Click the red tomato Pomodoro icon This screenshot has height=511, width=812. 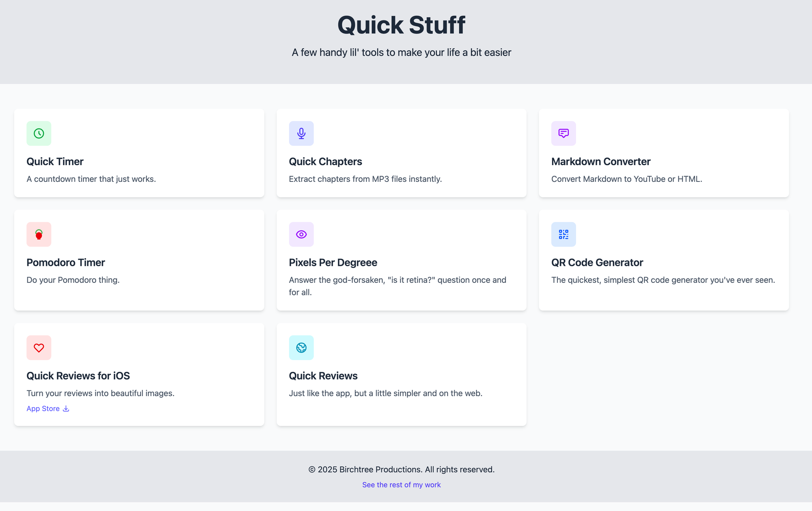click(39, 234)
